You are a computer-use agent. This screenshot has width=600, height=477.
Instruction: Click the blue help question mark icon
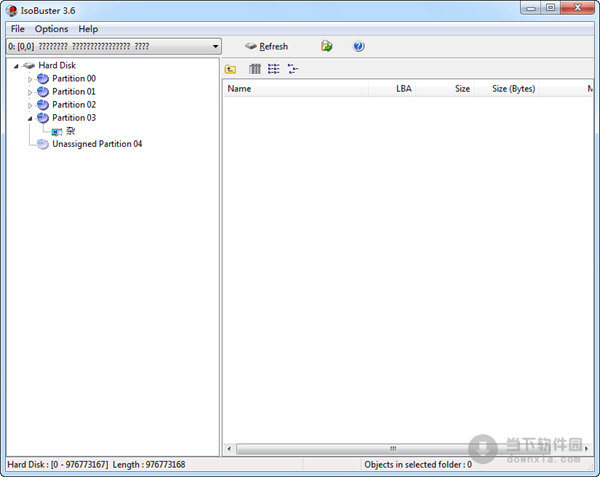(x=359, y=46)
